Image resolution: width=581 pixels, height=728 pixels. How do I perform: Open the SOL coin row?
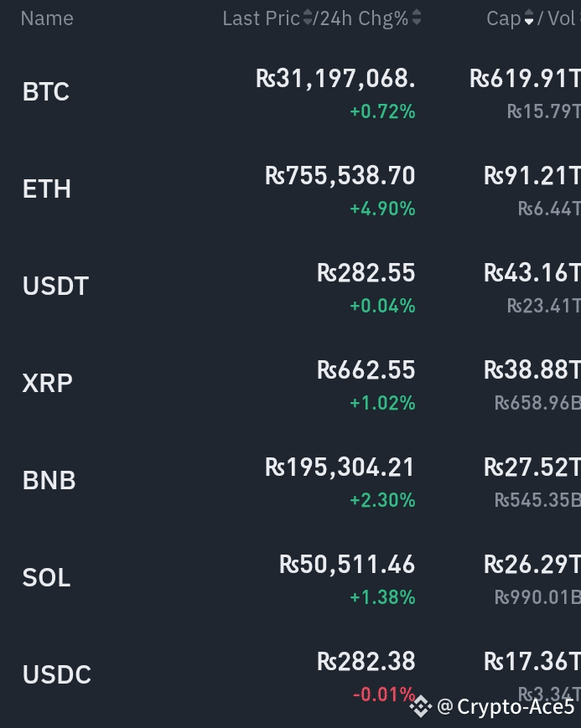point(290,578)
